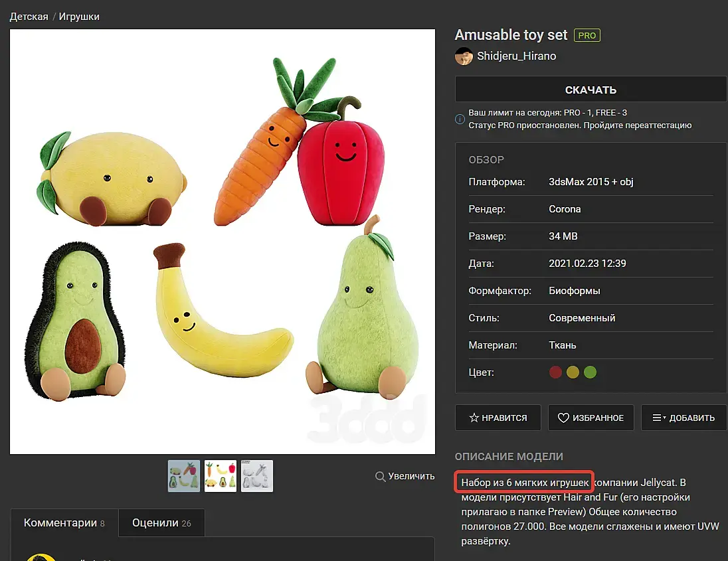This screenshot has width=728, height=561.
Task: Switch to the Оценили tab
Action: [161, 523]
